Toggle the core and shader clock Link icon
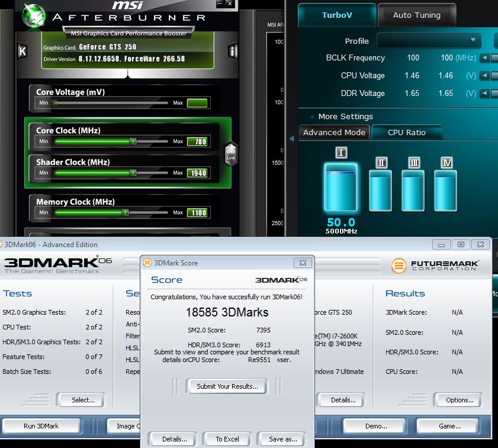This screenshot has height=448, width=498. coord(231,153)
